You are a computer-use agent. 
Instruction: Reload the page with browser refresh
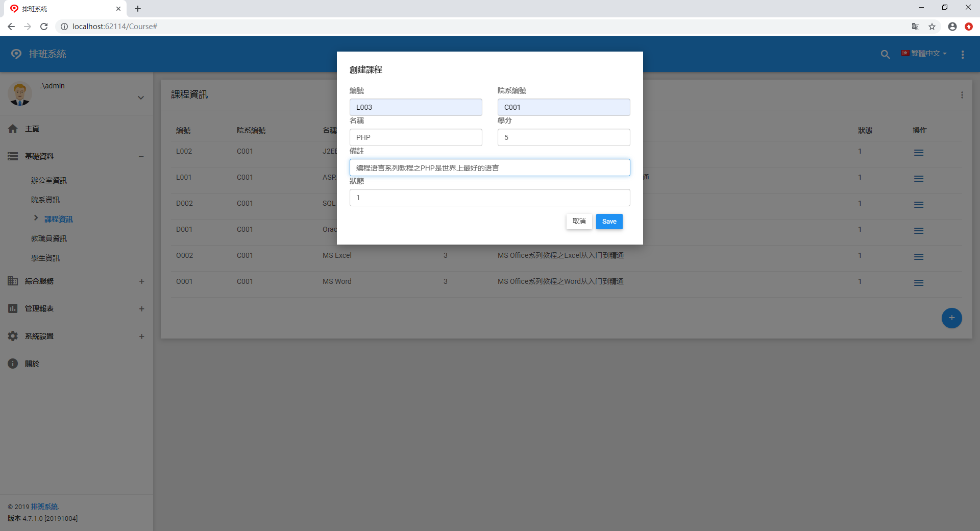(x=44, y=27)
